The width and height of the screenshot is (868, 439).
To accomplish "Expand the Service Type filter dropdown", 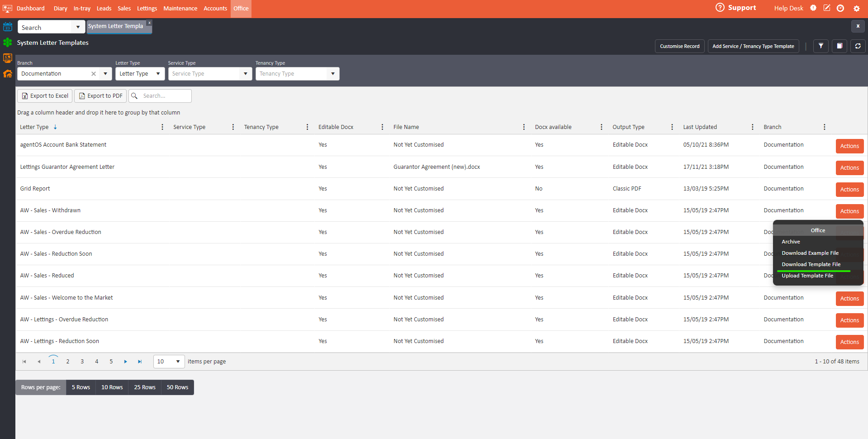I will [x=246, y=74].
